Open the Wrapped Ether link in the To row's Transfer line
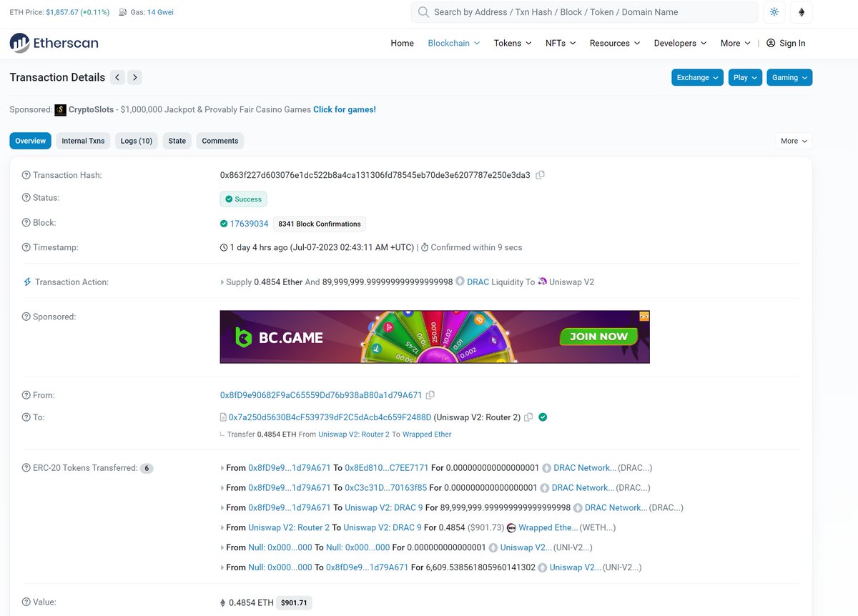The height and width of the screenshot is (616, 858). [427, 434]
